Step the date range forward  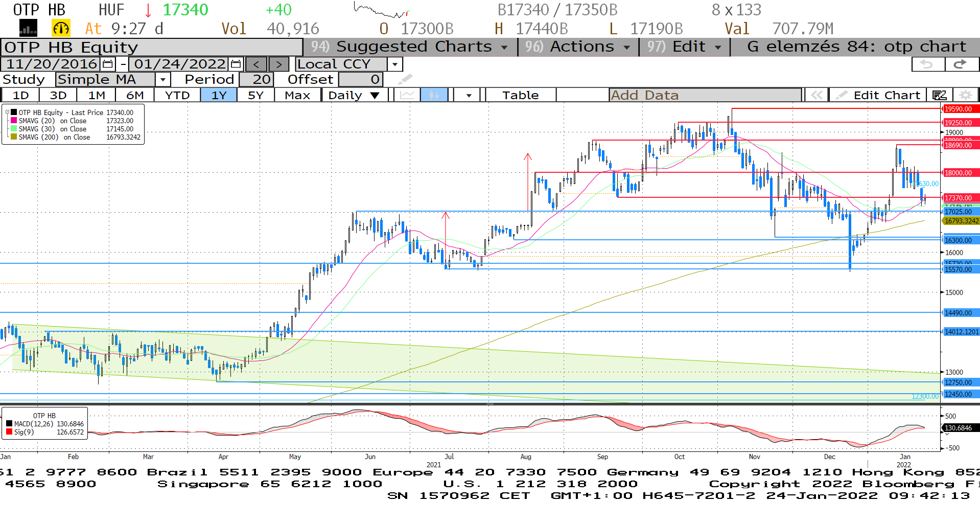pos(278,64)
